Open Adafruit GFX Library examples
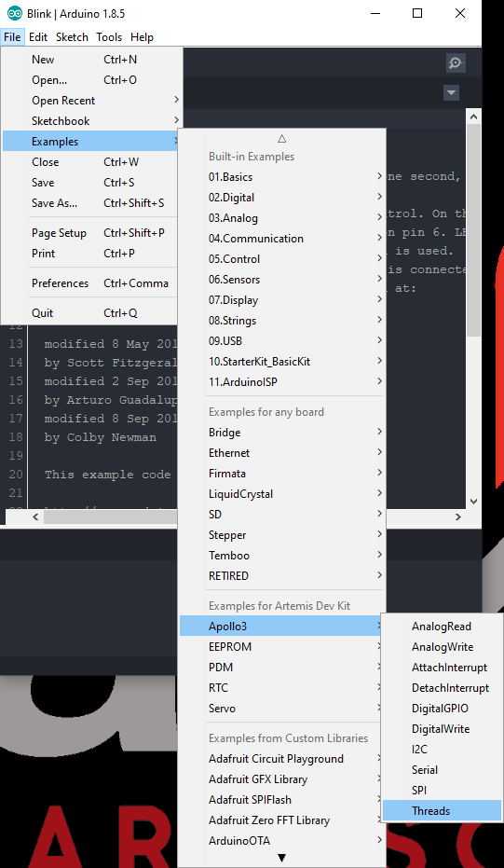504x868 pixels. pyautogui.click(x=281, y=779)
